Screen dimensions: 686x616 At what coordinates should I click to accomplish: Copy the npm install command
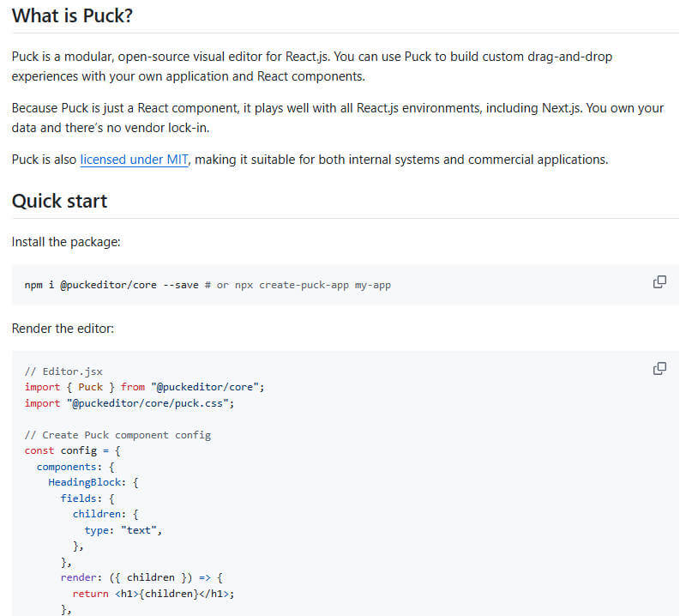pyautogui.click(x=659, y=282)
